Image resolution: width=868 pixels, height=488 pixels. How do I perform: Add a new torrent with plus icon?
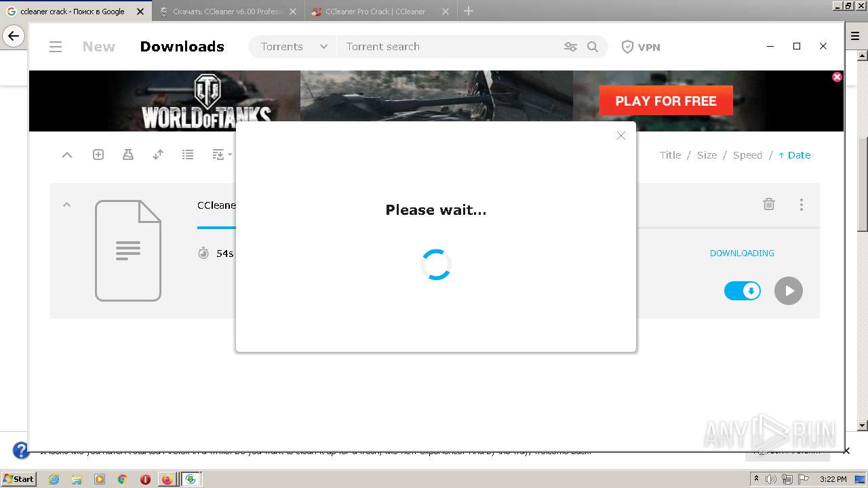[x=98, y=155]
